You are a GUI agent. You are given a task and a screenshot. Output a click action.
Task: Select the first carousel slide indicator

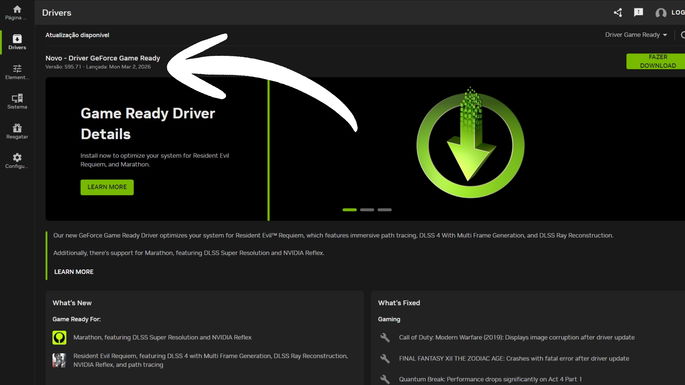[349, 210]
